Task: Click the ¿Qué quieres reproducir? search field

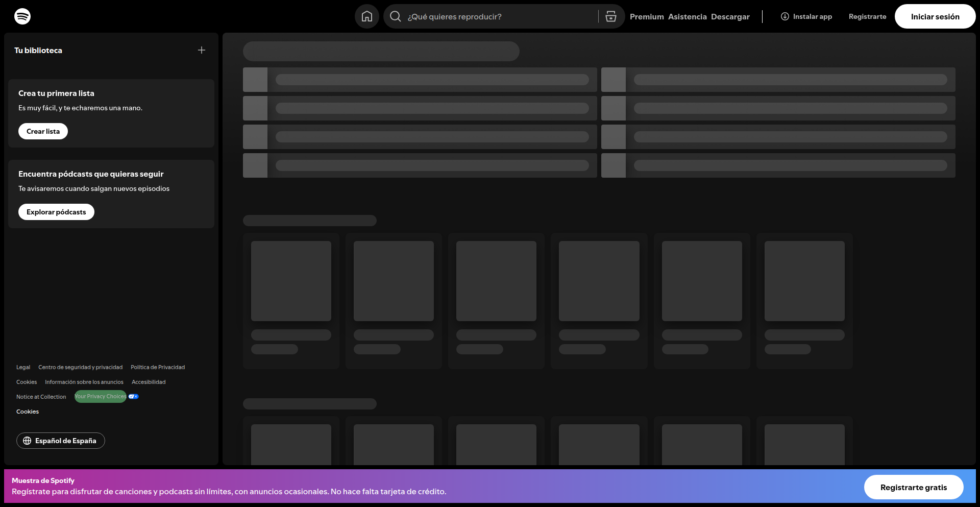Action: pyautogui.click(x=500, y=16)
